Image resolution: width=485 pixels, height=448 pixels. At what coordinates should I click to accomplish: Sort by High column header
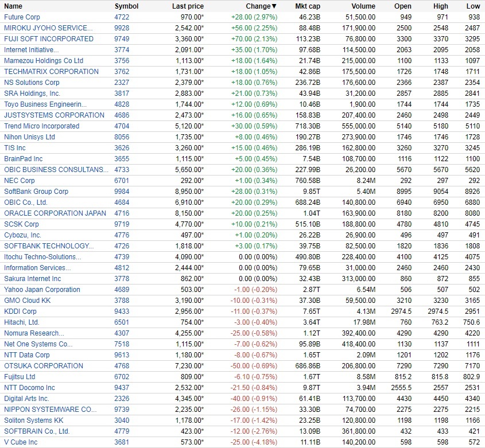[440, 6]
